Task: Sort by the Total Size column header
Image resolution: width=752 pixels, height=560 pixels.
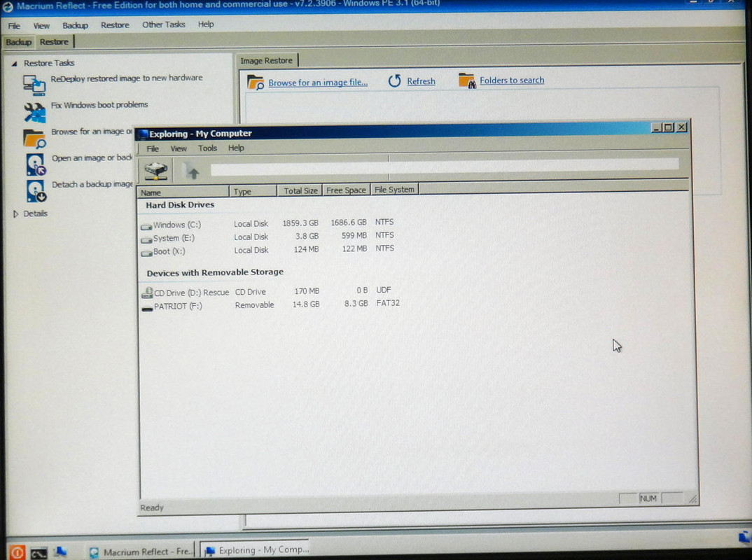Action: [x=299, y=190]
